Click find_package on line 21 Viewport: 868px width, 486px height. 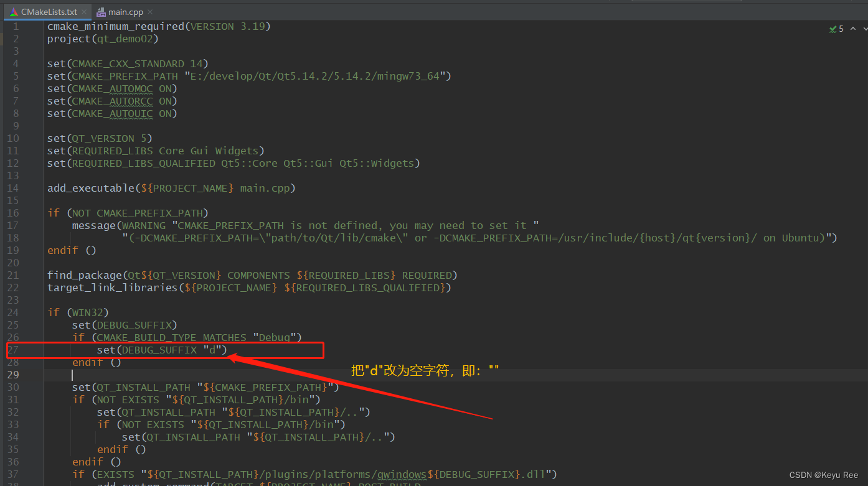coord(85,275)
